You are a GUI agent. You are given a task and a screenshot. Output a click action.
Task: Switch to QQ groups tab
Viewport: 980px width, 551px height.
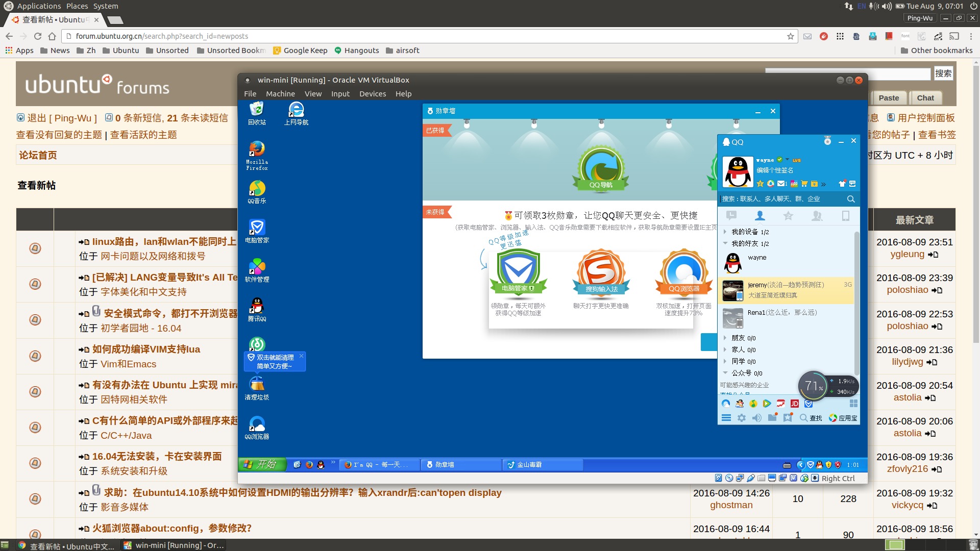coord(817,216)
